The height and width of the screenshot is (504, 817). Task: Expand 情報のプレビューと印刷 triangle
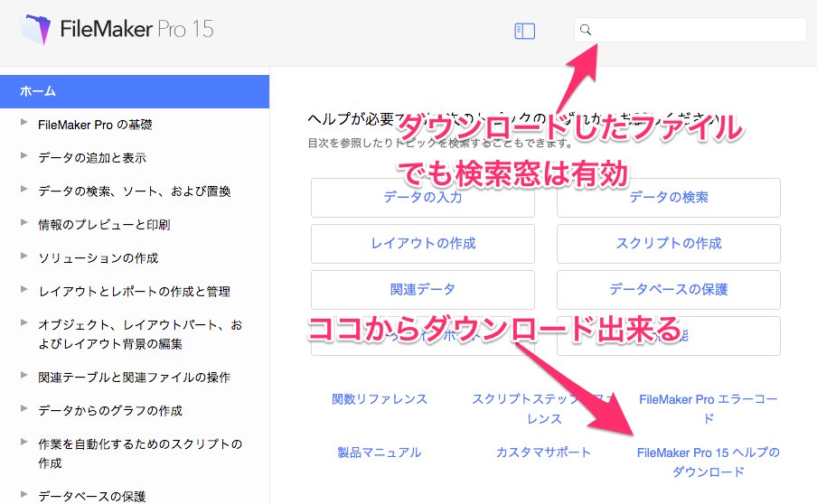pos(23,222)
